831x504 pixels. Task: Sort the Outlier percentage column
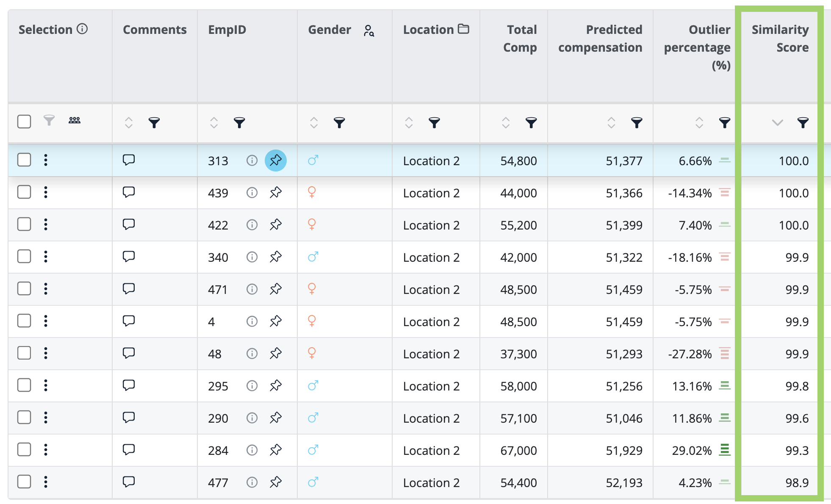[x=699, y=123]
